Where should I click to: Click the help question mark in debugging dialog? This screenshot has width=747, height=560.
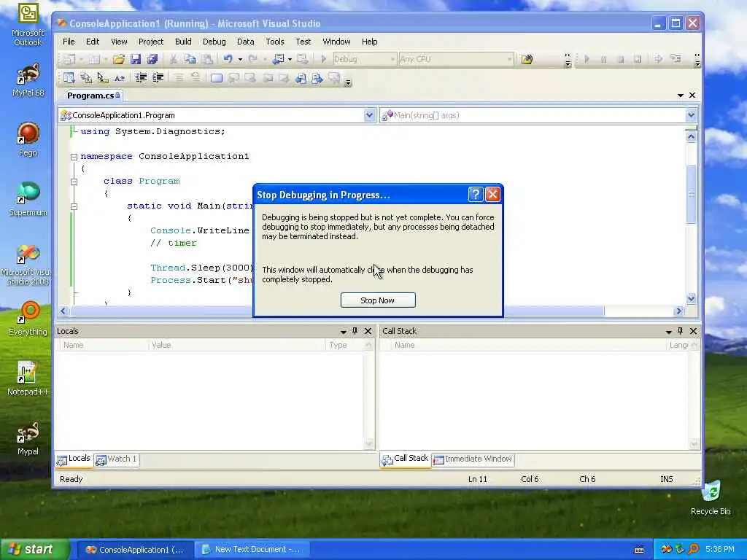click(x=476, y=194)
